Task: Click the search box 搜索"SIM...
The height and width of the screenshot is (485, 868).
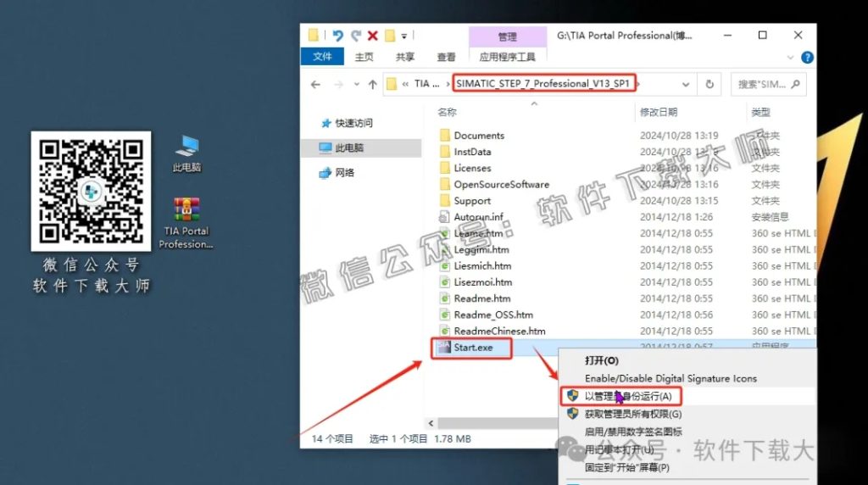Action: pyautogui.click(x=762, y=84)
